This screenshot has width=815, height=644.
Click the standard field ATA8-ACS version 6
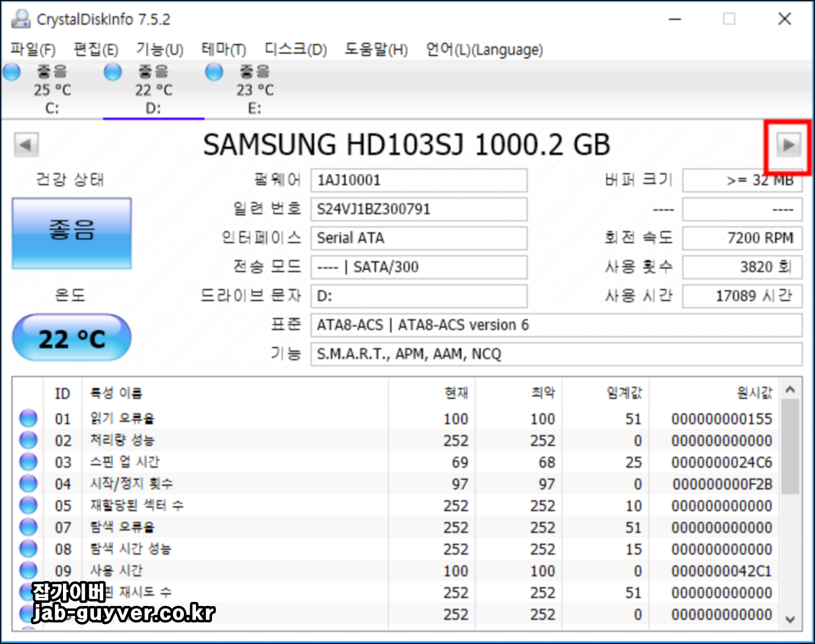[x=556, y=325]
